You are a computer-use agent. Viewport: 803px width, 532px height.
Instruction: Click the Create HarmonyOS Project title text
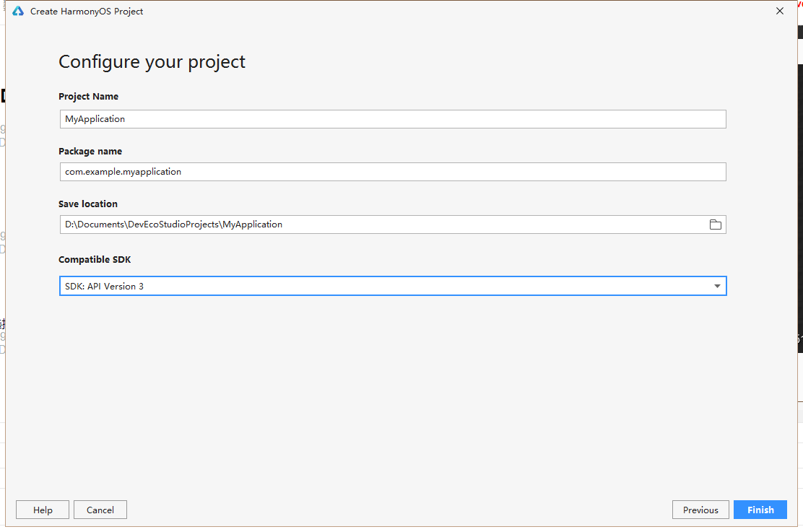pos(87,12)
